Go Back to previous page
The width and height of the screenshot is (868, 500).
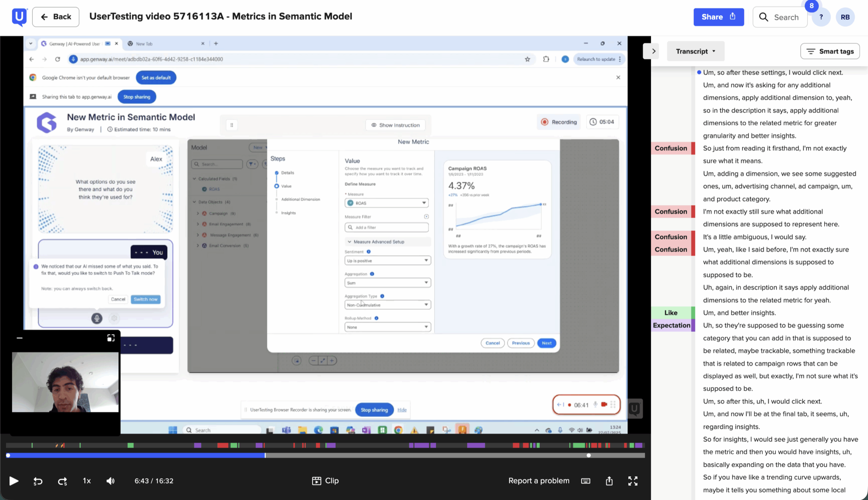pos(56,17)
